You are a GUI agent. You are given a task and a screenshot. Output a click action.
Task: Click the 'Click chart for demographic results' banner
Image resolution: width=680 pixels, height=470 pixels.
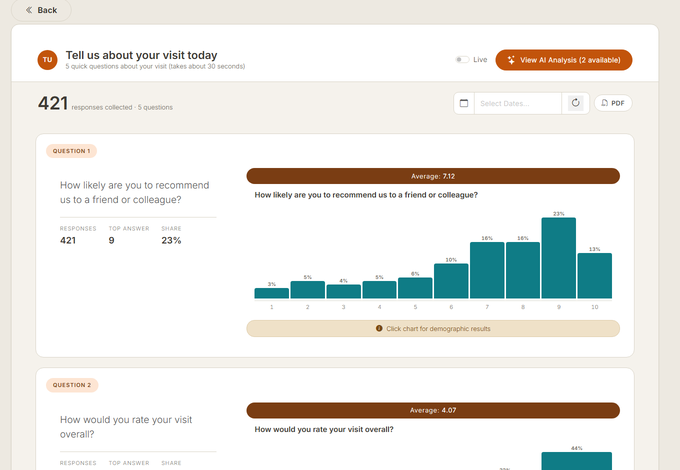(x=433, y=329)
